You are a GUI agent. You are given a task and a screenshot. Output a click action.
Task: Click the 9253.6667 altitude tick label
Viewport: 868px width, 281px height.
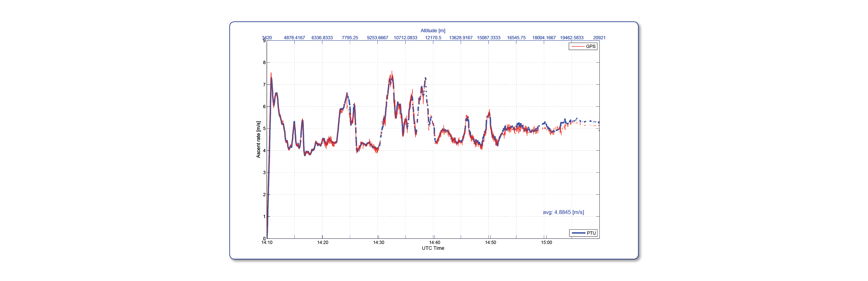point(377,38)
